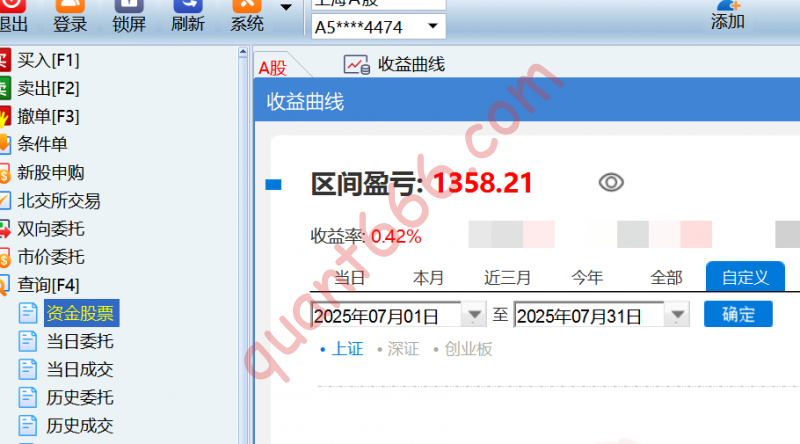
Task: Select the 今年 period tab
Action: tap(587, 277)
